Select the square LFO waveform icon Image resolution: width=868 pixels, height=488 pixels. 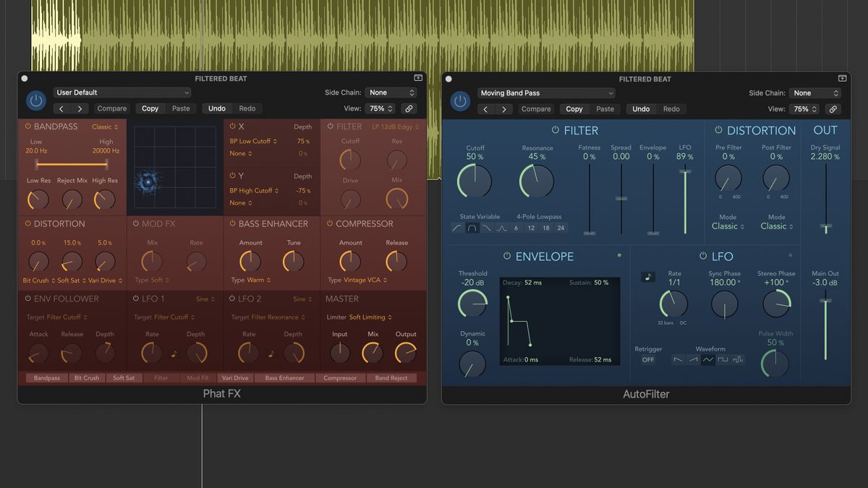723,359
